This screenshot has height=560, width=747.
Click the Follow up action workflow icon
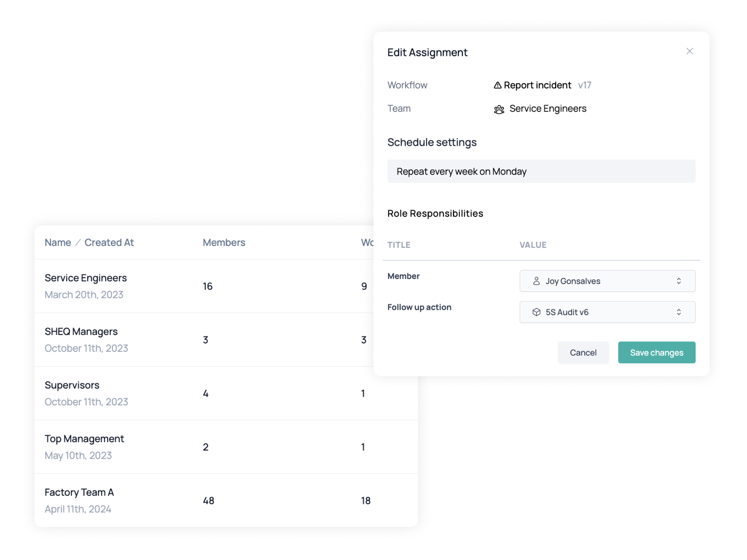point(536,312)
